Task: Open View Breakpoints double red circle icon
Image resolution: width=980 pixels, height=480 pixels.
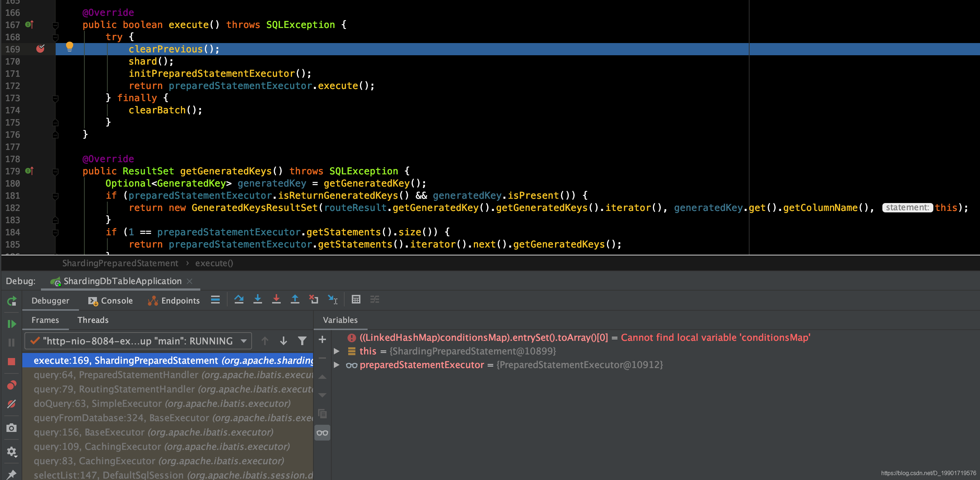Action: 12,385
